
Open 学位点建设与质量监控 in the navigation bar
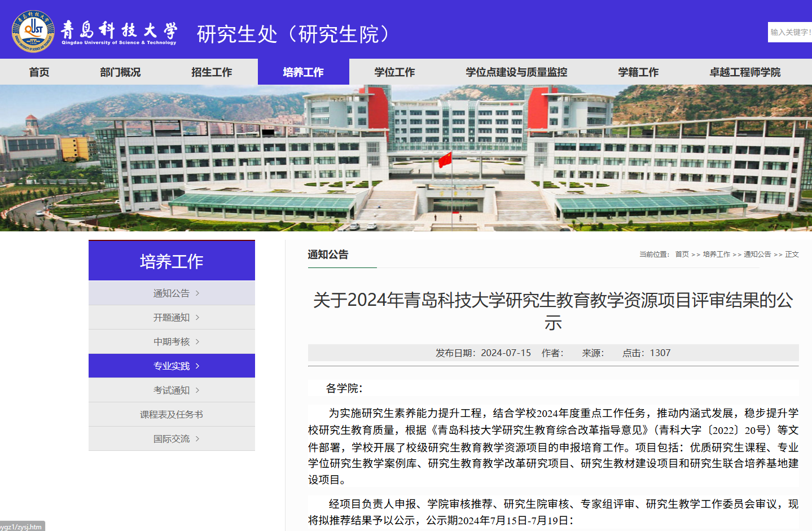coord(516,72)
